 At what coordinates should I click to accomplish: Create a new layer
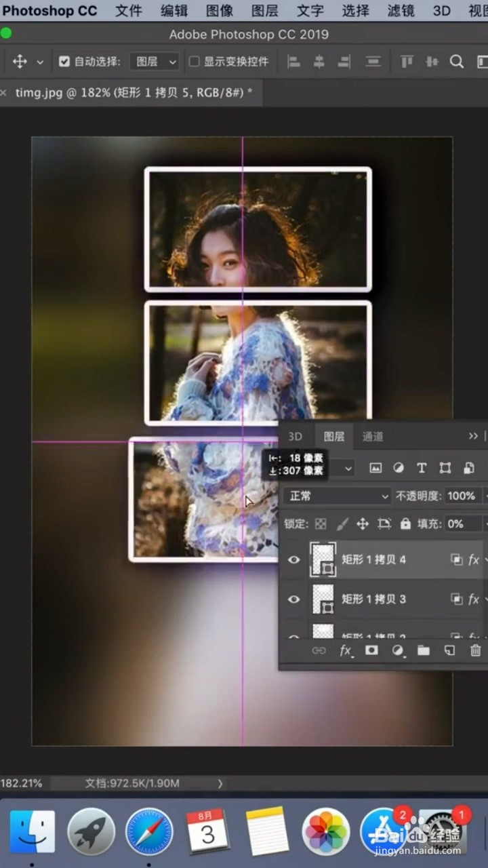(449, 651)
